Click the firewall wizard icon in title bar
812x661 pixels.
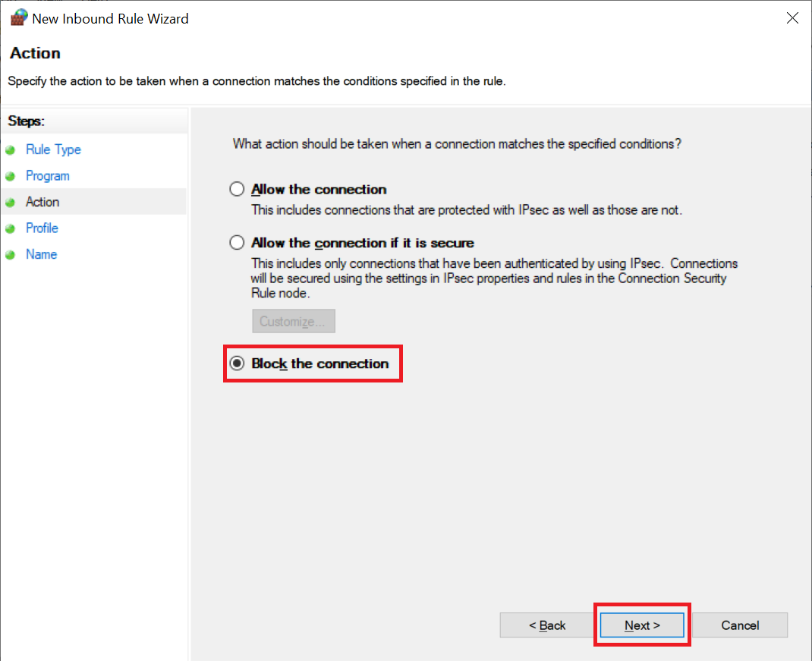point(17,18)
